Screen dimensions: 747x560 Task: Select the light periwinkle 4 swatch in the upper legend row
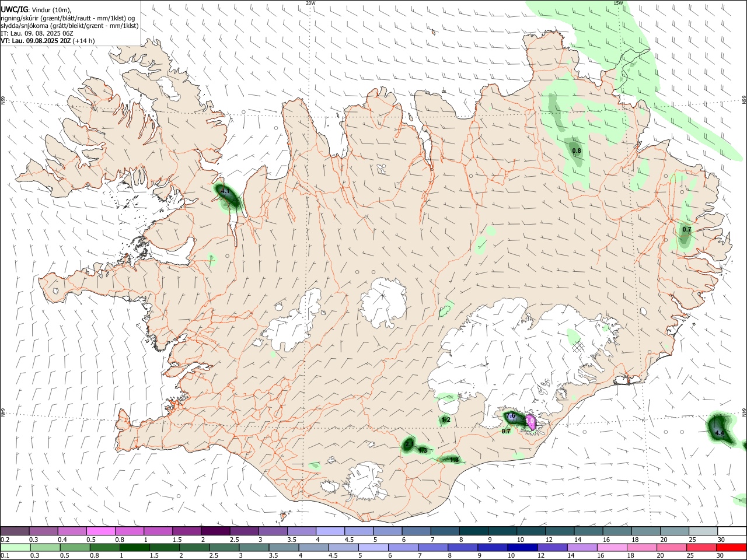(330, 531)
